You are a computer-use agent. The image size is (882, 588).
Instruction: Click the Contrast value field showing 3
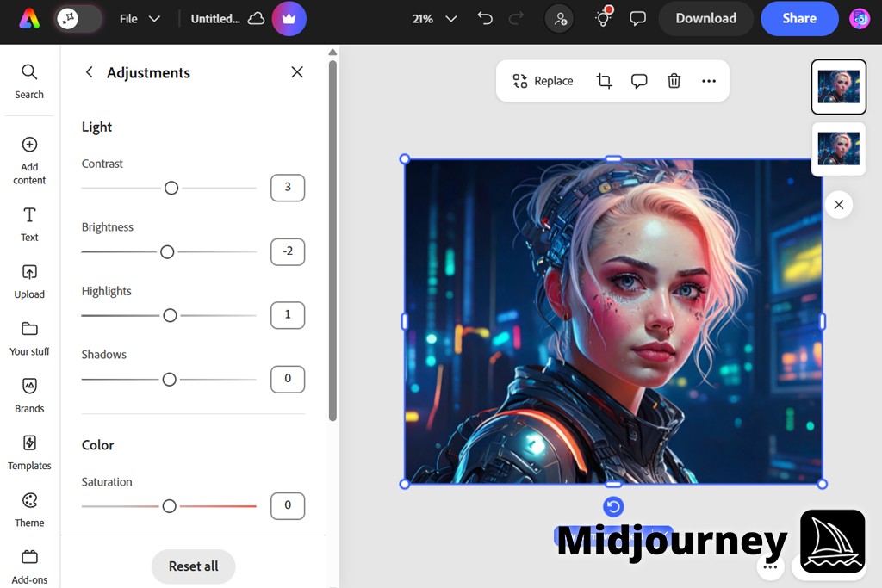coord(288,188)
